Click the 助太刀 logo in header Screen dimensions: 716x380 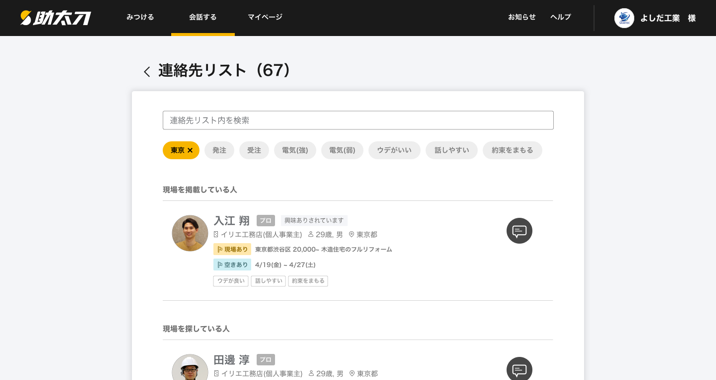pos(56,18)
